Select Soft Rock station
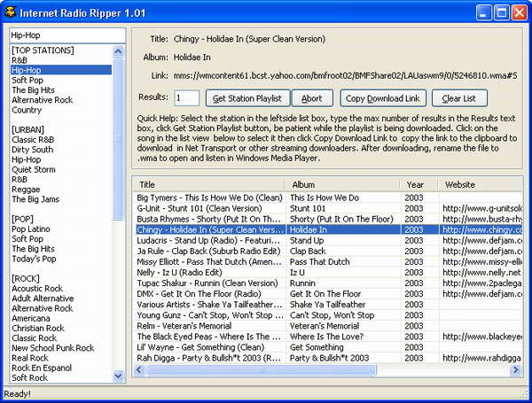 pyautogui.click(x=29, y=377)
